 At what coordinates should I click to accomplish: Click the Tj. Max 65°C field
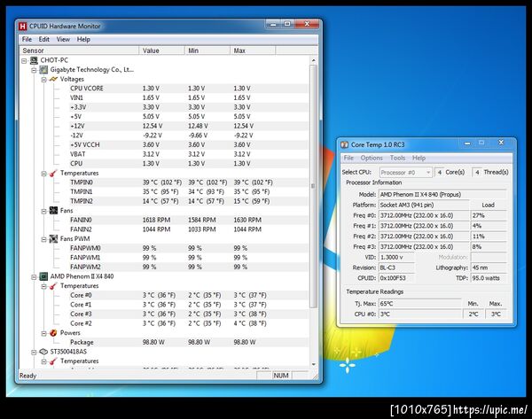tap(420, 304)
